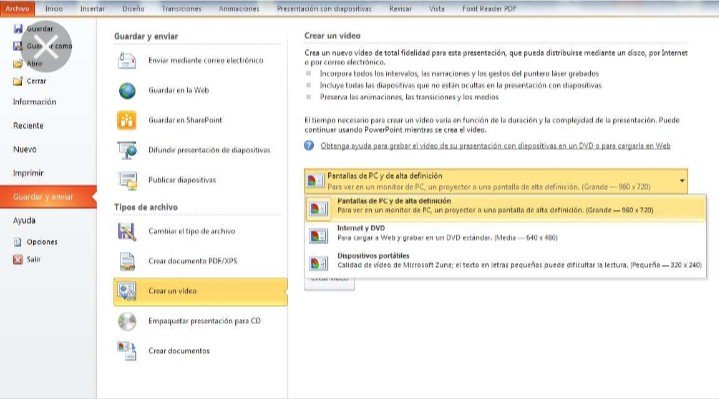This screenshot has height=399, width=719.
Task: Click the Publicar diapositivas icon
Action: point(127,180)
